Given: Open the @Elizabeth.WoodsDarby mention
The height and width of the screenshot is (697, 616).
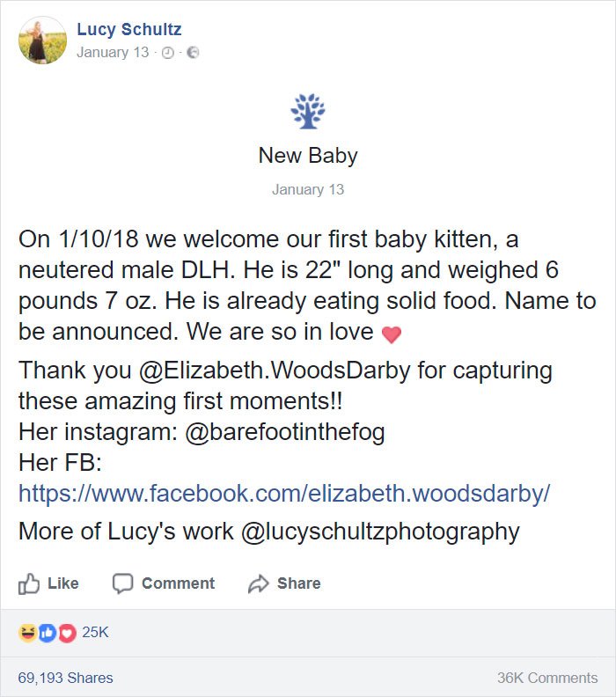Looking at the screenshot, I should pos(275,370).
